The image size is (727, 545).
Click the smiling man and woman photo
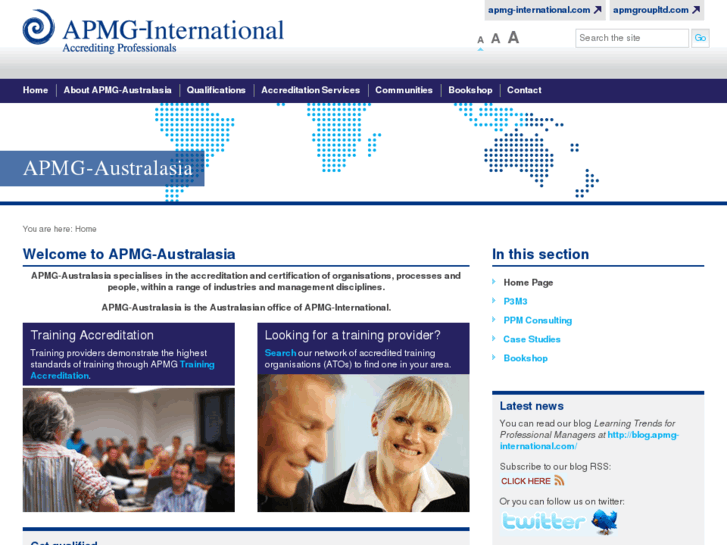(x=364, y=443)
